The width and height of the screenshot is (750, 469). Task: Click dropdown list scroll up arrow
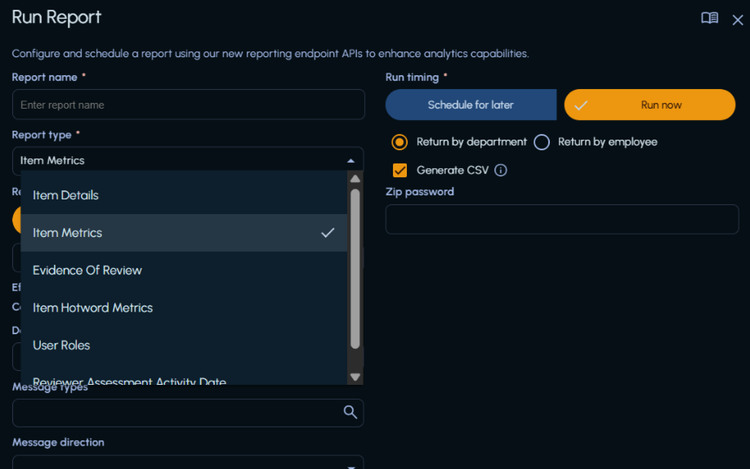tap(355, 179)
